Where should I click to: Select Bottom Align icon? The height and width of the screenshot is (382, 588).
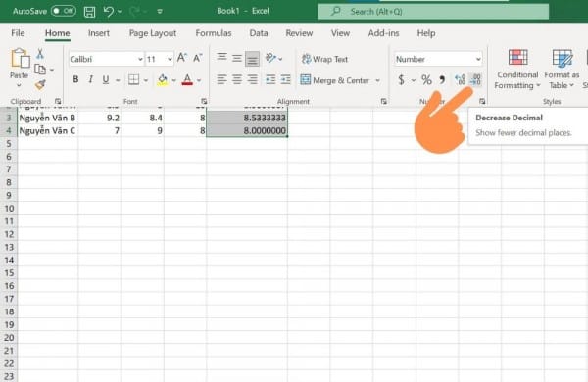click(253, 59)
